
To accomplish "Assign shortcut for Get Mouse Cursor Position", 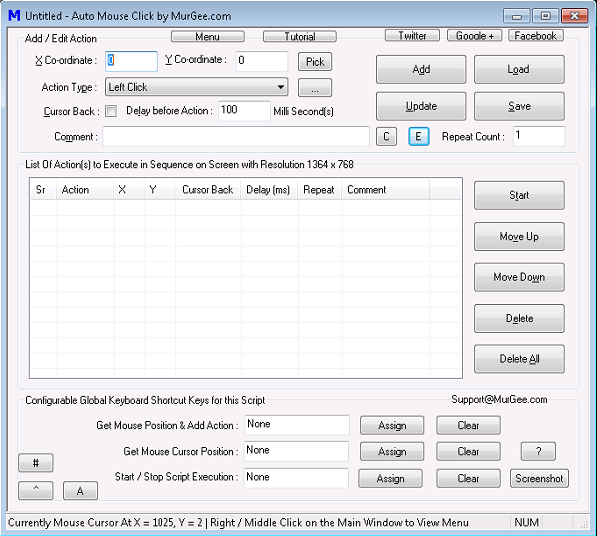I will (x=392, y=451).
